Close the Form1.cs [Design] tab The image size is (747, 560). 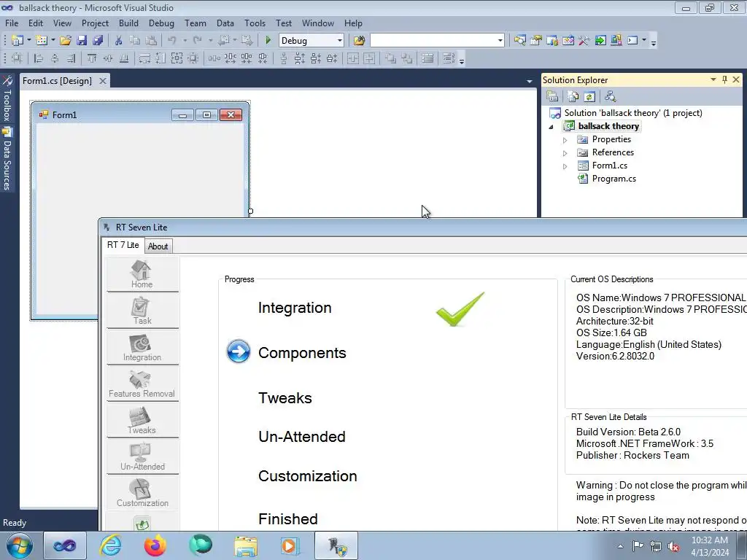(102, 81)
